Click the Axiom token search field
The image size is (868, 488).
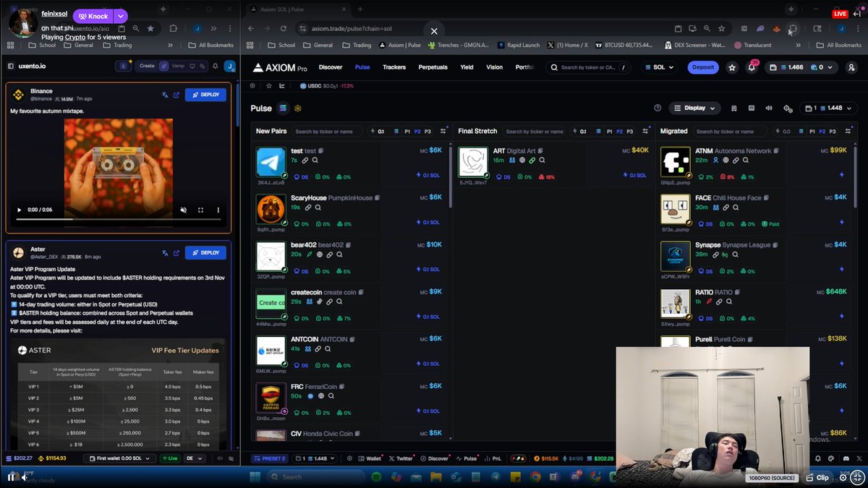[x=589, y=67]
